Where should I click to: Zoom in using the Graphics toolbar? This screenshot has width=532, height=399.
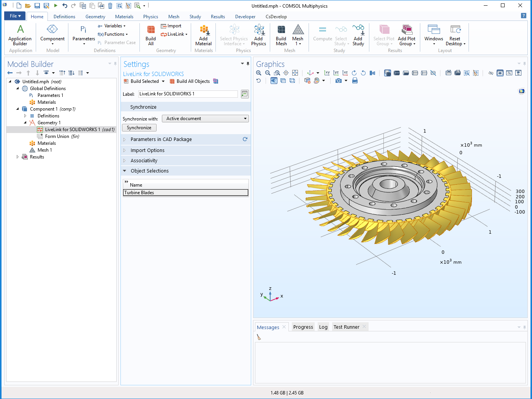(259, 73)
